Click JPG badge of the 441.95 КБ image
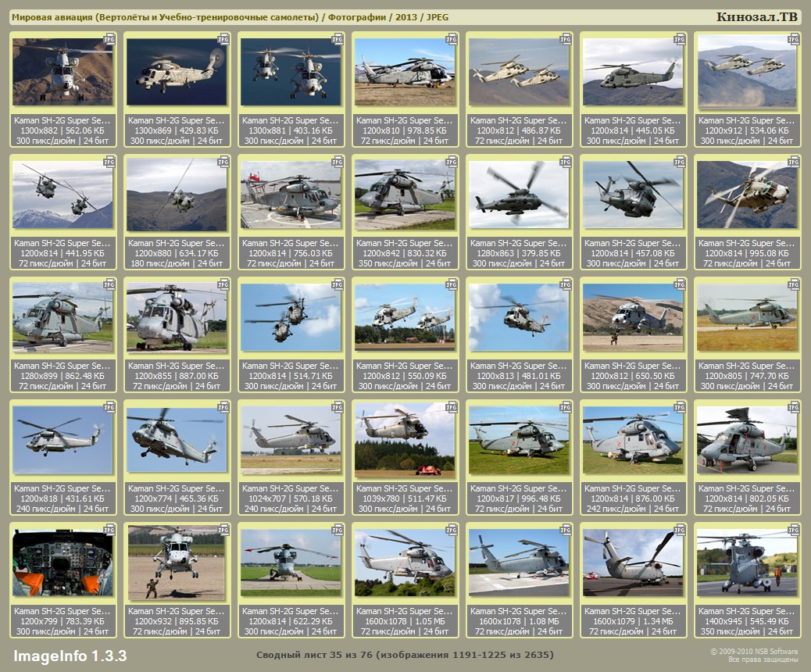This screenshot has height=672, width=811. [x=109, y=161]
